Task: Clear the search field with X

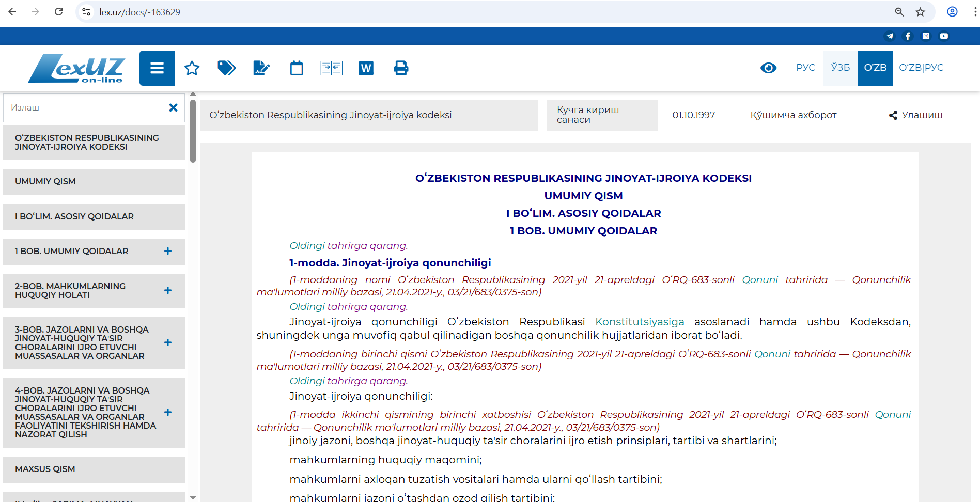Action: (x=173, y=107)
